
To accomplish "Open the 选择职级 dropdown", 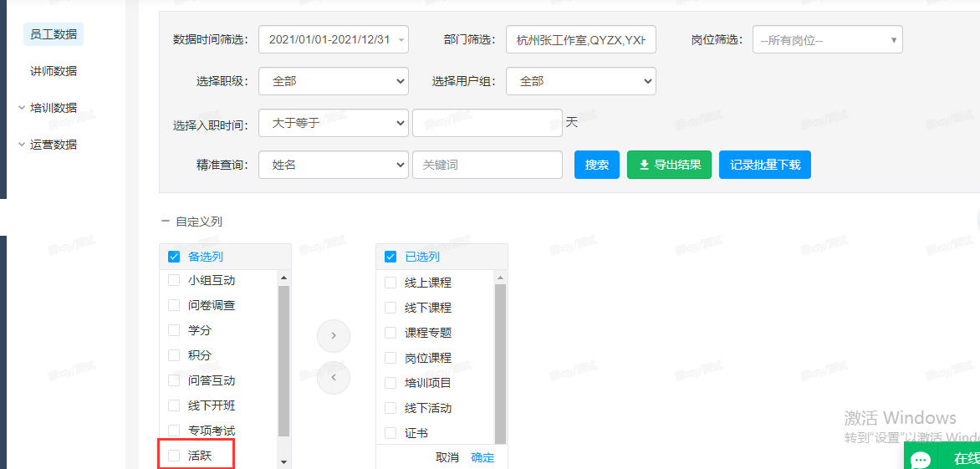I will [x=334, y=81].
